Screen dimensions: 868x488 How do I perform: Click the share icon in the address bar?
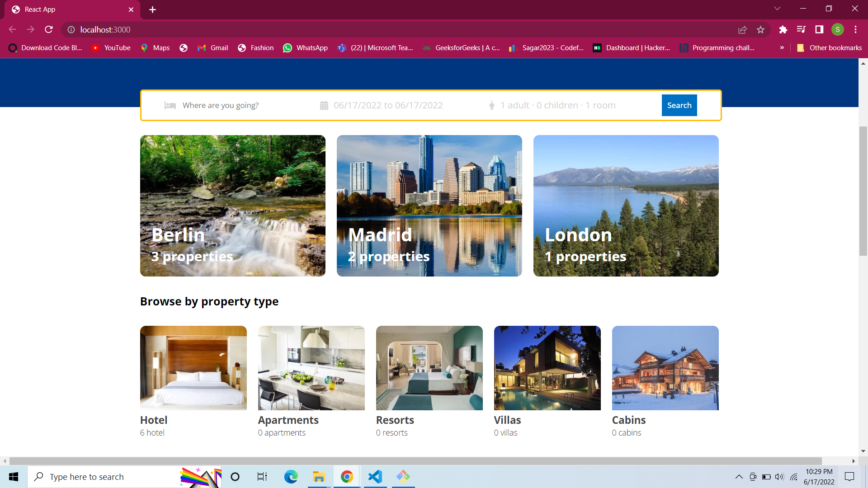coord(743,29)
